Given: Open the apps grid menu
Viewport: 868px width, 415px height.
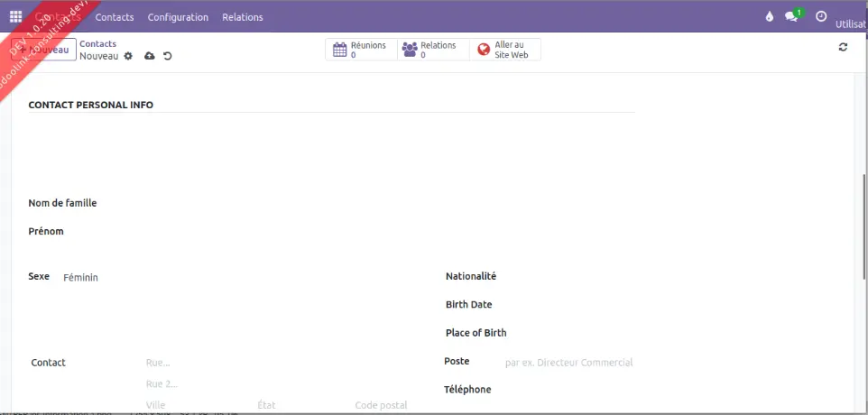Looking at the screenshot, I should coord(15,16).
